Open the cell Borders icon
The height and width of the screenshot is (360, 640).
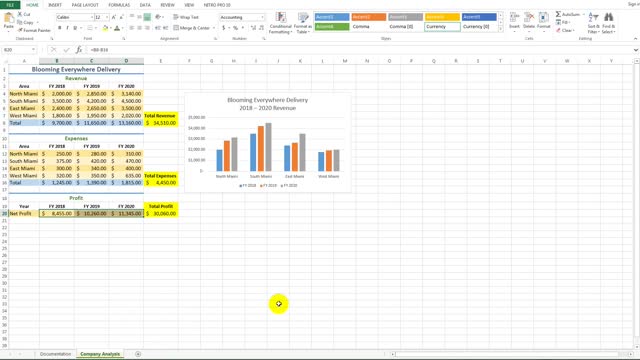click(x=90, y=28)
